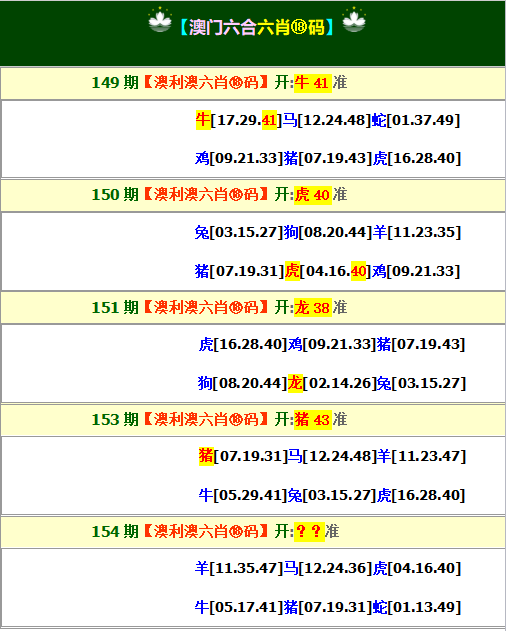The image size is (506, 631).
Task: Click the highlighted 龙 zodiac in period 151
Action: tap(295, 383)
